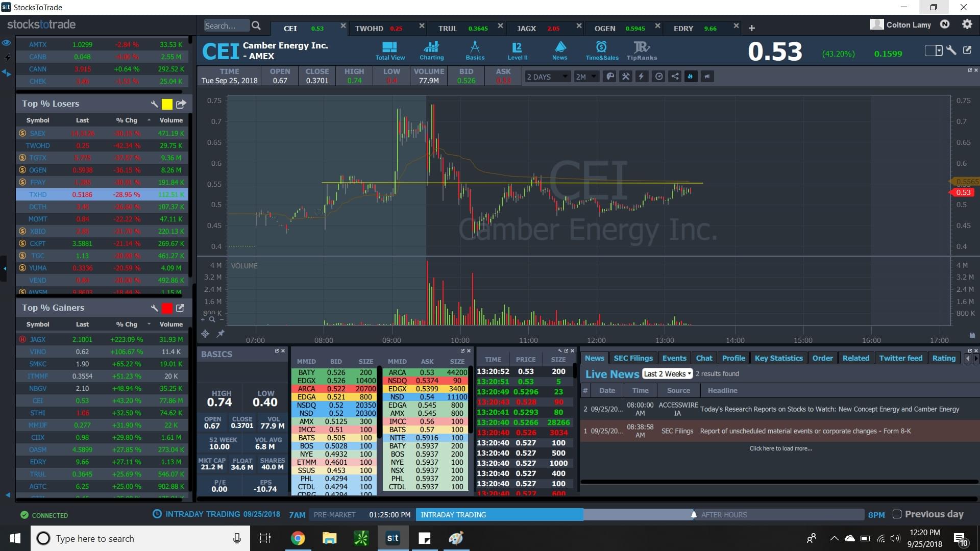Toggle the eye icon in left sidebar
Image resolution: width=980 pixels, height=551 pixels.
point(6,43)
